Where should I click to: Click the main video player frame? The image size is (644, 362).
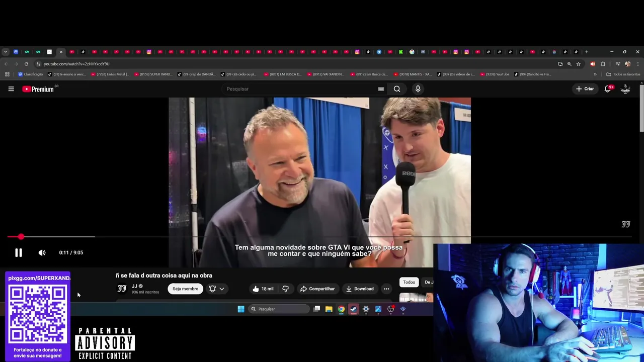(319, 182)
